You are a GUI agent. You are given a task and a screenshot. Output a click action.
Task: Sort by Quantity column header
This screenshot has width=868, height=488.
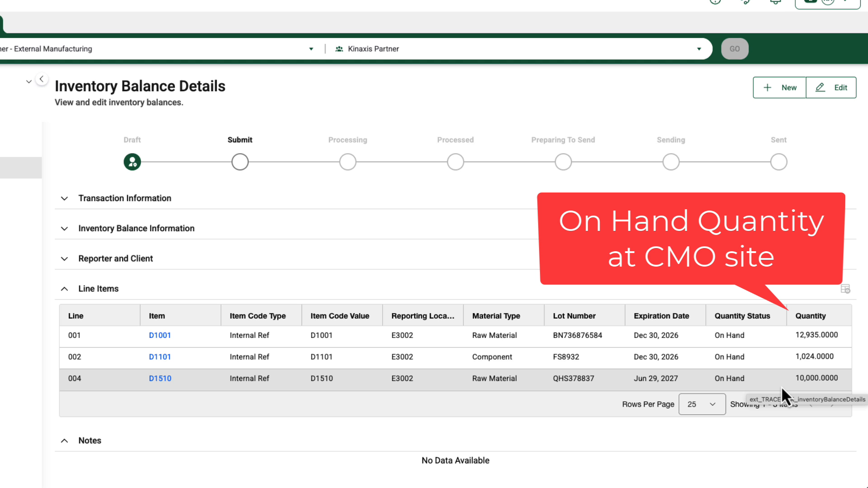(x=810, y=316)
